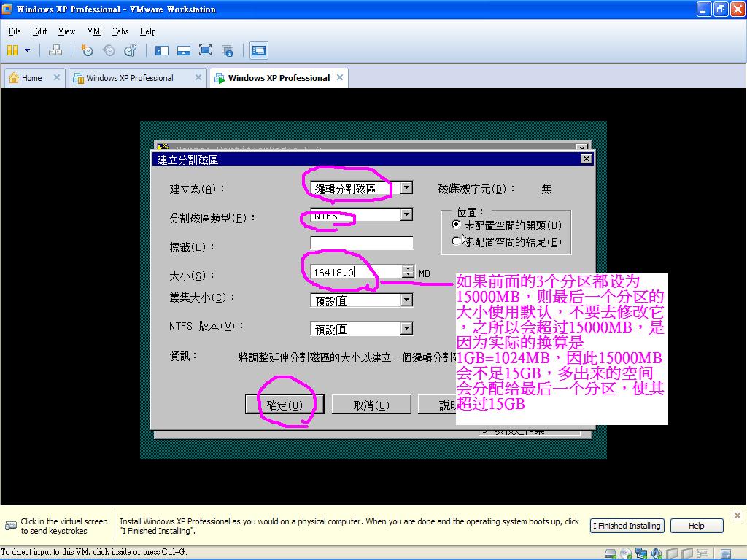Close the 建立分割磁區 dialog

point(587,158)
